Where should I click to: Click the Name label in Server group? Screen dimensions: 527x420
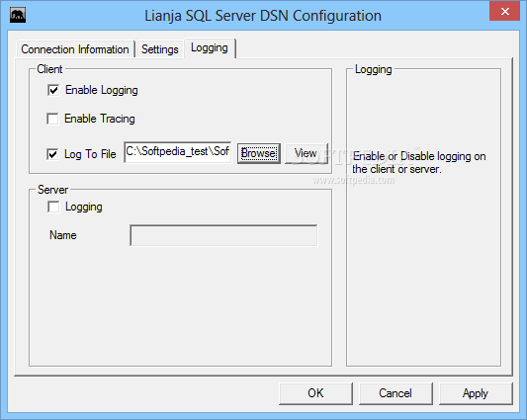[x=63, y=235]
